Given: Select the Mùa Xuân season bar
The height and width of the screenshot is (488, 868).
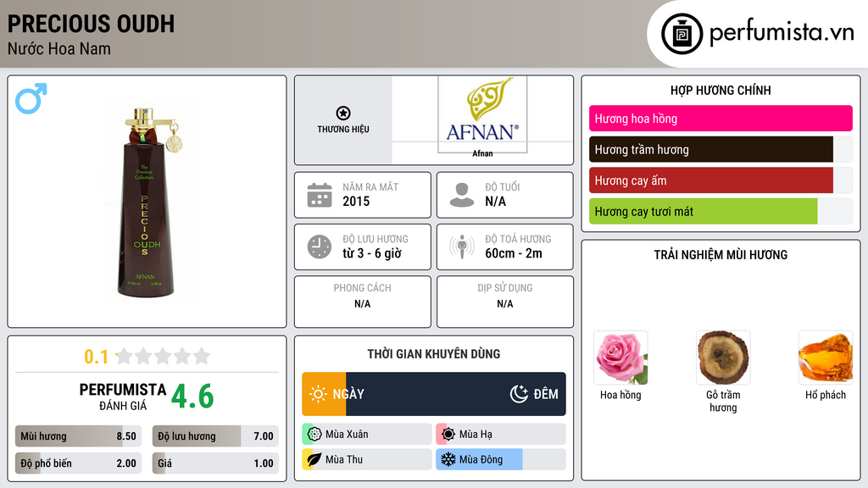Looking at the screenshot, I should (x=366, y=435).
